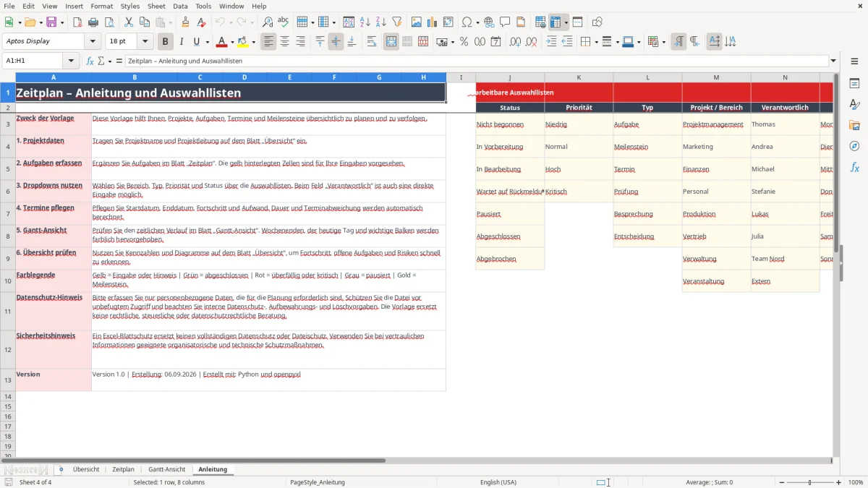Image resolution: width=868 pixels, height=488 pixels.
Task: Click the formula input line
Action: 477,61
